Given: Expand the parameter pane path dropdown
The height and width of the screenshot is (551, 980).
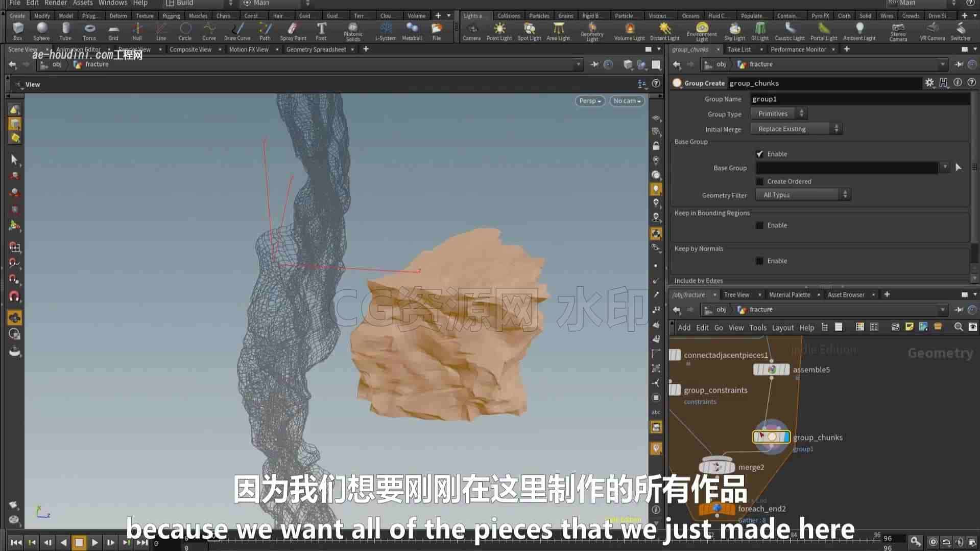Looking at the screenshot, I should pos(942,64).
